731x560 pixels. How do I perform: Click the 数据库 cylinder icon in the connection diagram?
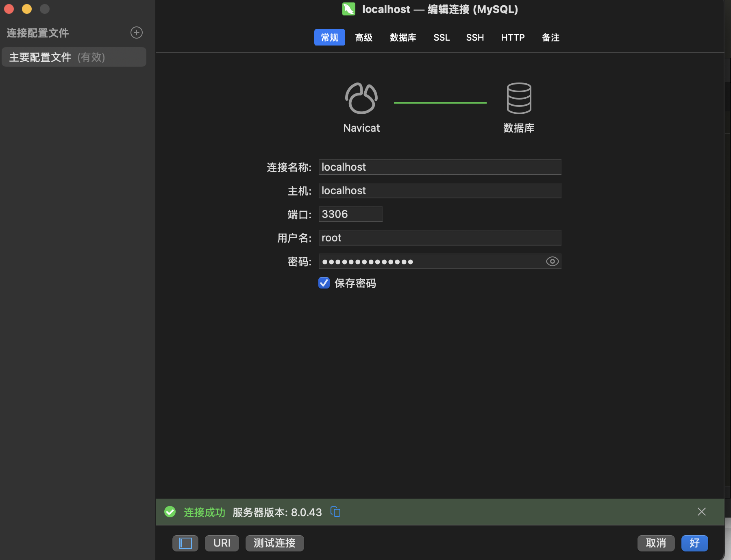pyautogui.click(x=519, y=98)
